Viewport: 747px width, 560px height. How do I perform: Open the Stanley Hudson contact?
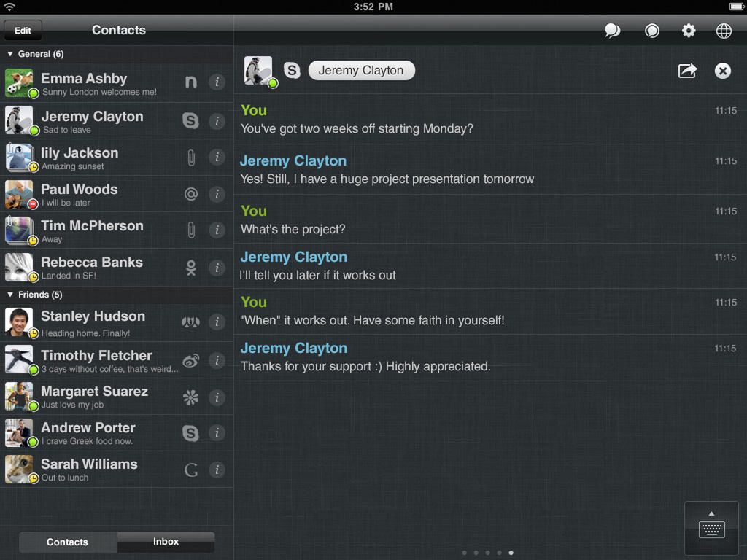pos(117,322)
